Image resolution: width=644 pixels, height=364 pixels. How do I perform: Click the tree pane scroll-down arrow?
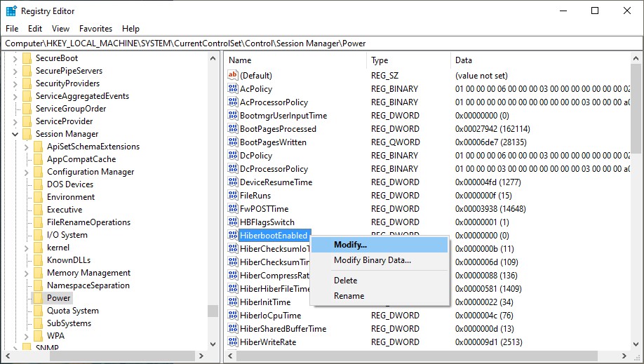(x=213, y=344)
